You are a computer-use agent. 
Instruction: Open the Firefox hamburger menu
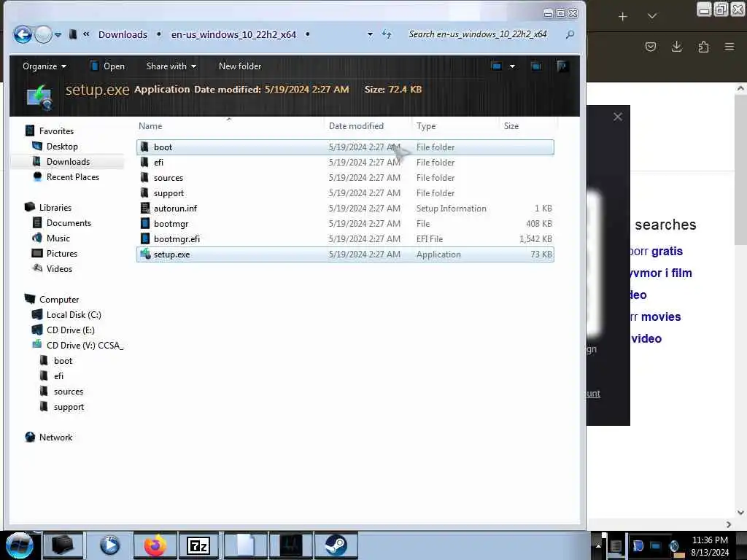[729, 47]
